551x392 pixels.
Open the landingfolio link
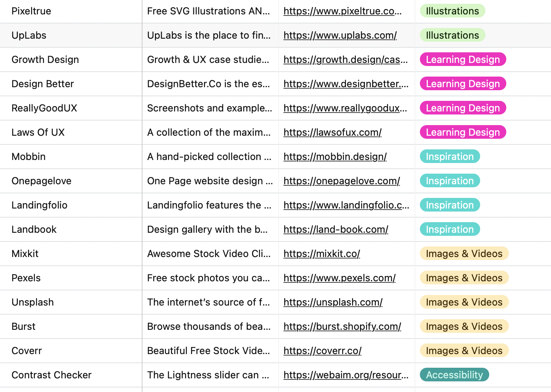click(346, 205)
